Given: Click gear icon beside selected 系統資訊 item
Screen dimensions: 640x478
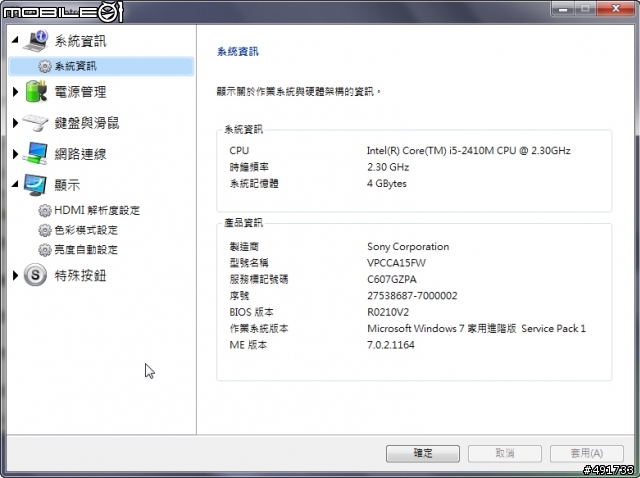Looking at the screenshot, I should pos(44,66).
